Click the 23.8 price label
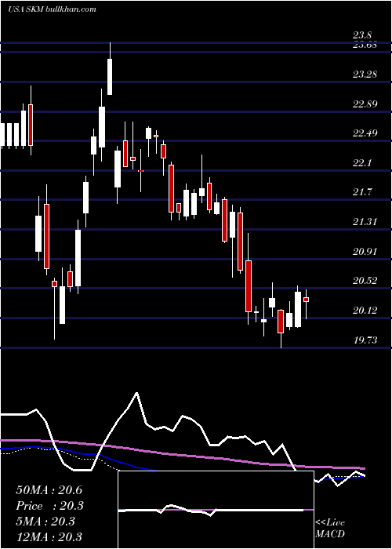 362,35
